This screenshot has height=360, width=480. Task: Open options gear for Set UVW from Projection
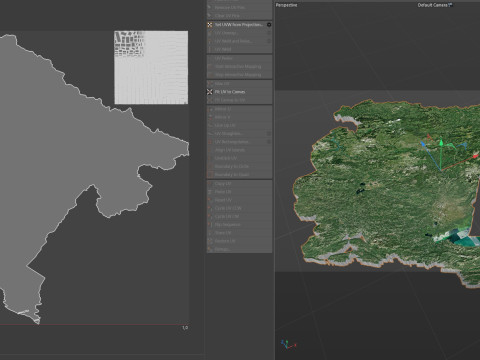tap(269, 25)
